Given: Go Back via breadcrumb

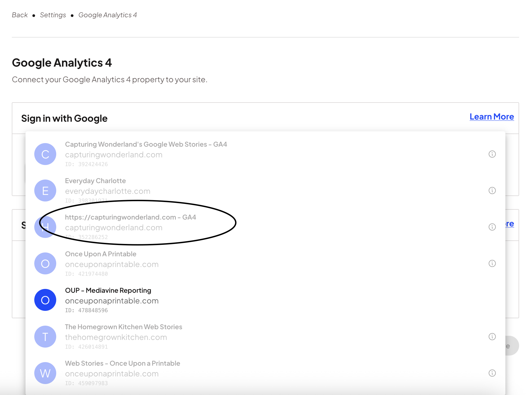Looking at the screenshot, I should click(20, 15).
